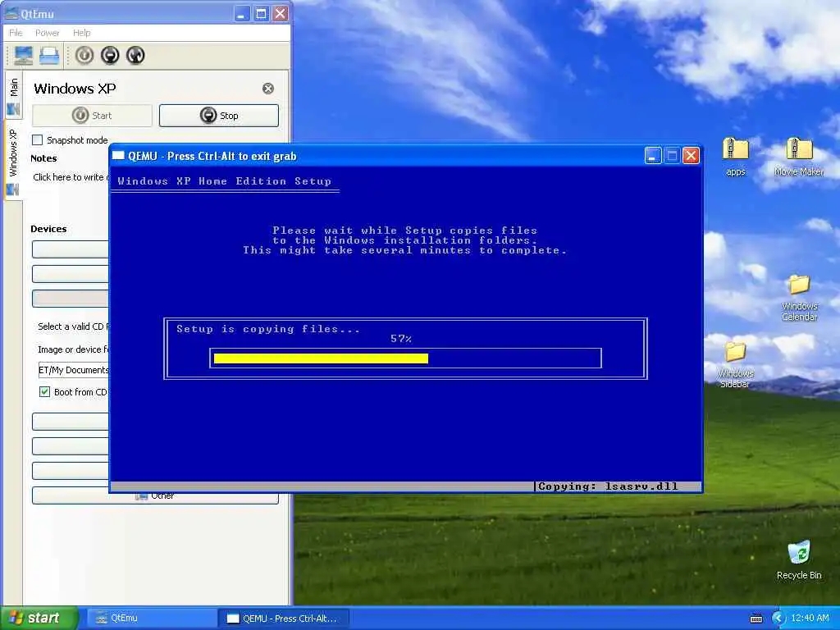The width and height of the screenshot is (840, 630).
Task: Minimize the QEMU window
Action: [x=652, y=156]
